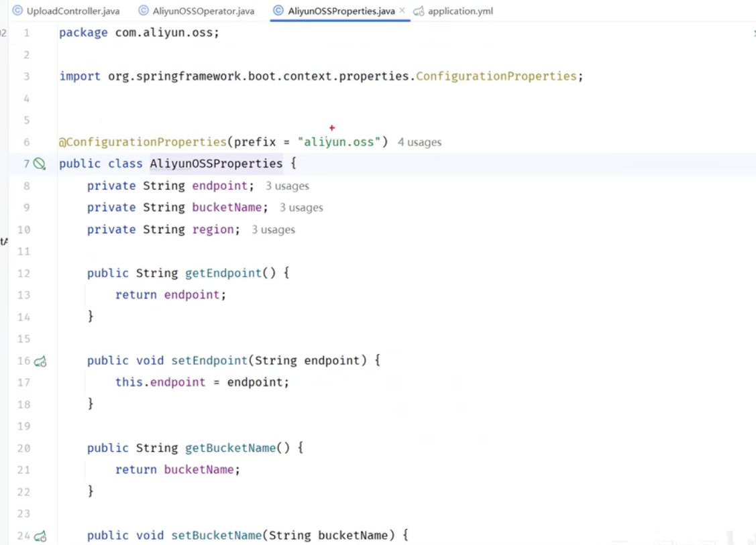Click line number 20 in the gutter
Screen dimensions: 756x545
(x=23, y=448)
